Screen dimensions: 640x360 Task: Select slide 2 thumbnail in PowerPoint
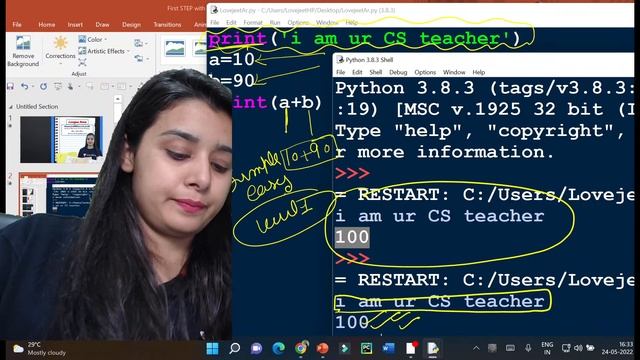point(59,195)
